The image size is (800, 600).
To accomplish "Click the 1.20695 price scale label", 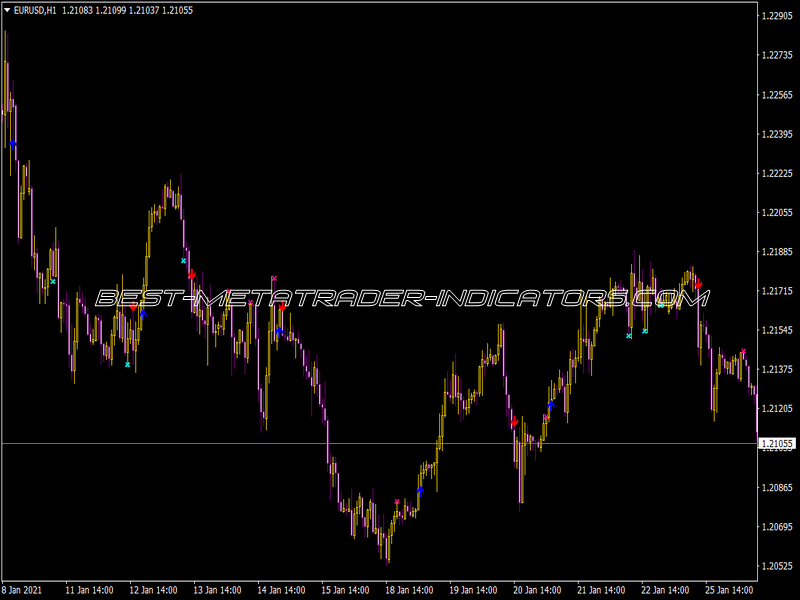I will [777, 527].
